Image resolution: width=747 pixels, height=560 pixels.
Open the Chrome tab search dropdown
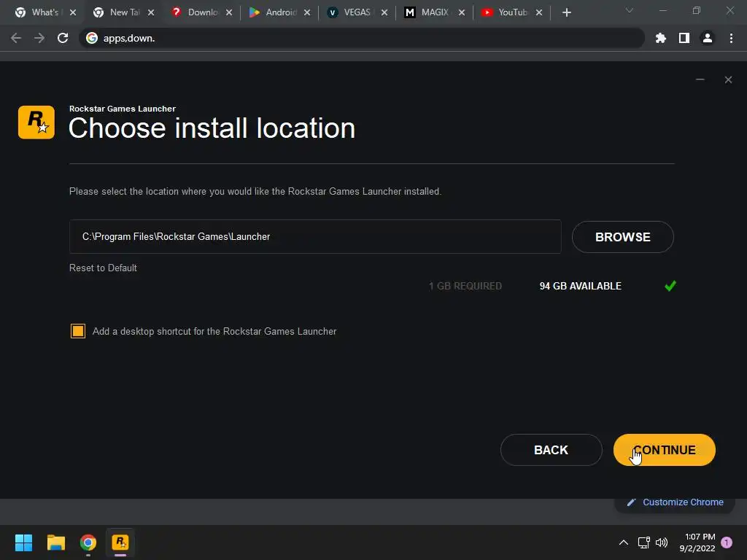tap(630, 10)
